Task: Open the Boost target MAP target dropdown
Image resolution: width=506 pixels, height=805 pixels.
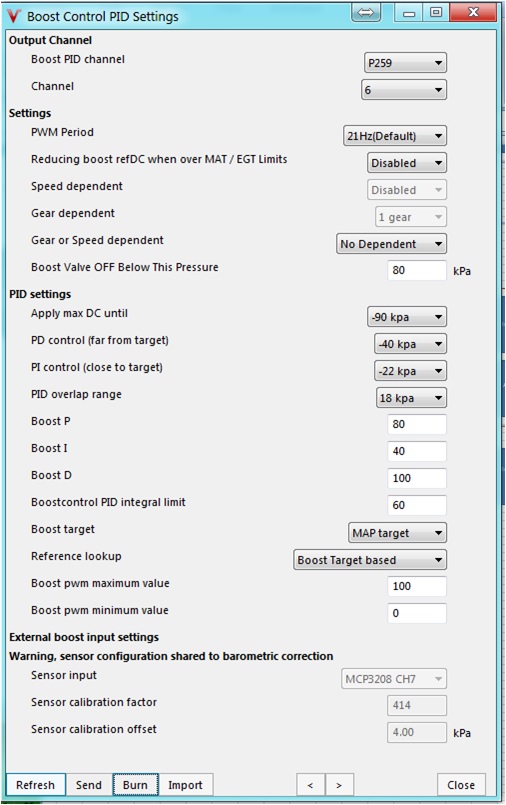Action: [x=397, y=533]
